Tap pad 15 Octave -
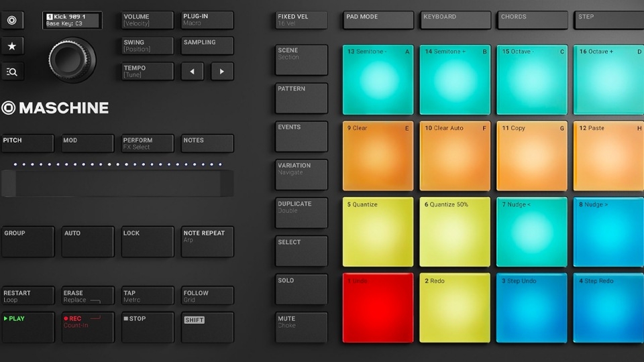This screenshot has width=644, height=362. tap(532, 80)
